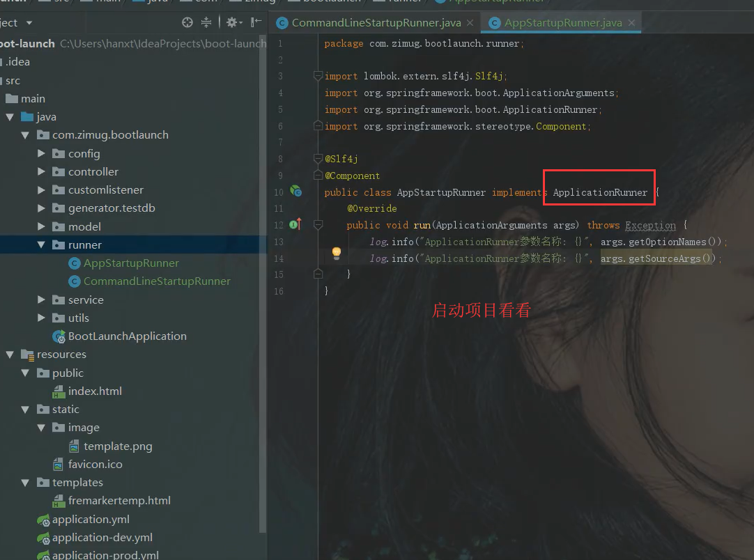This screenshot has height=560, width=754.
Task: Click the @Slf4j annotation
Action: coord(341,159)
